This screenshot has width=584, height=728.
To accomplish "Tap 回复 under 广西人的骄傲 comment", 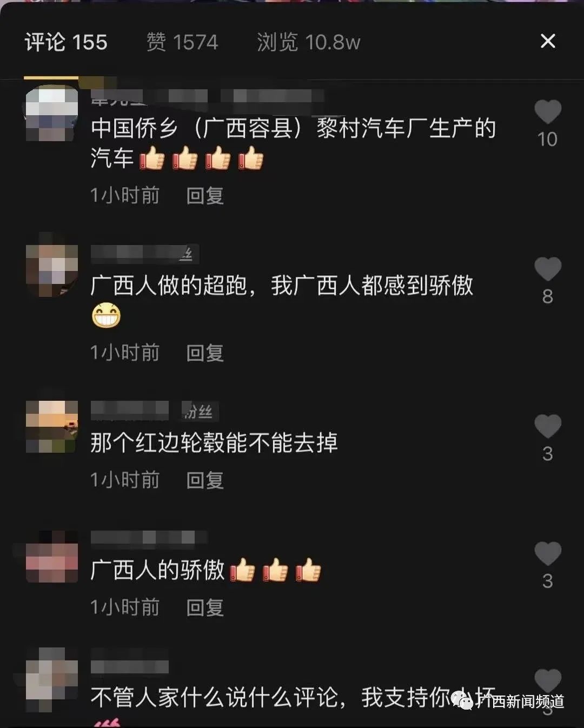I will coord(205,608).
